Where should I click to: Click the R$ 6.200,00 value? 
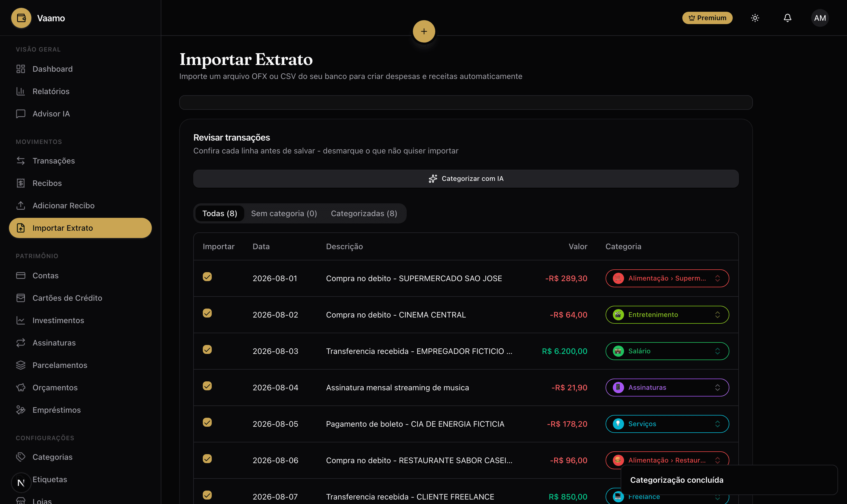click(x=564, y=351)
